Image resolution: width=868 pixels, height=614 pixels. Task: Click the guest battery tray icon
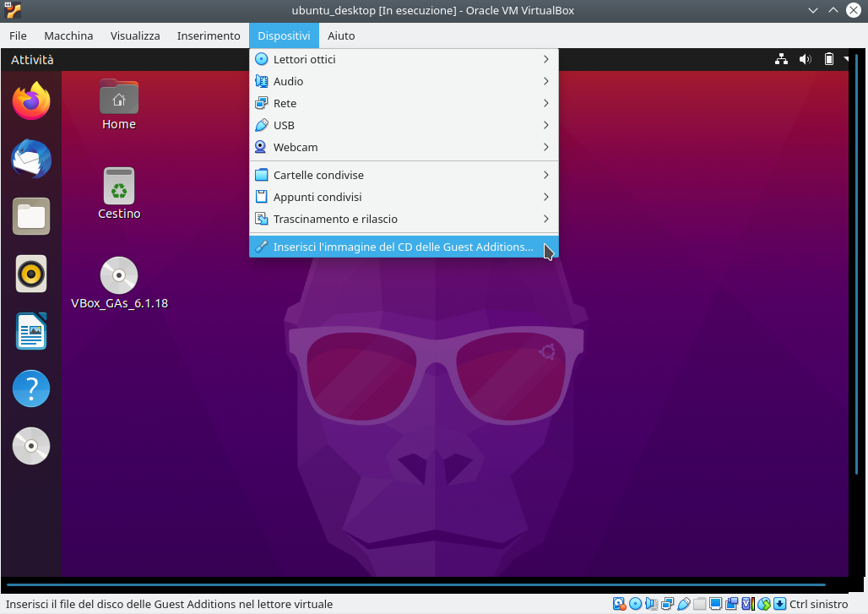click(x=828, y=59)
